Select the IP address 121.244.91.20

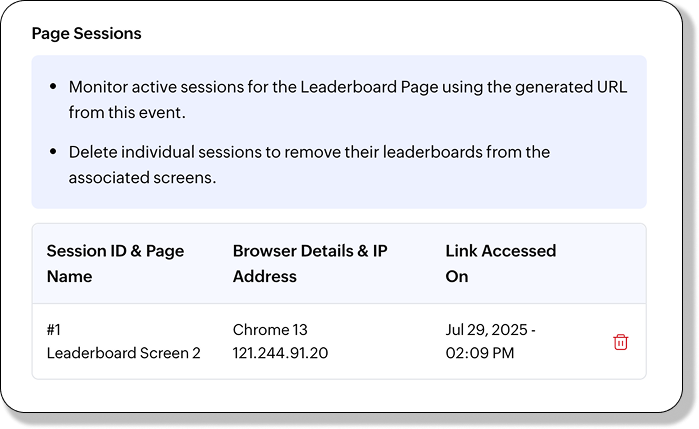[x=280, y=353]
